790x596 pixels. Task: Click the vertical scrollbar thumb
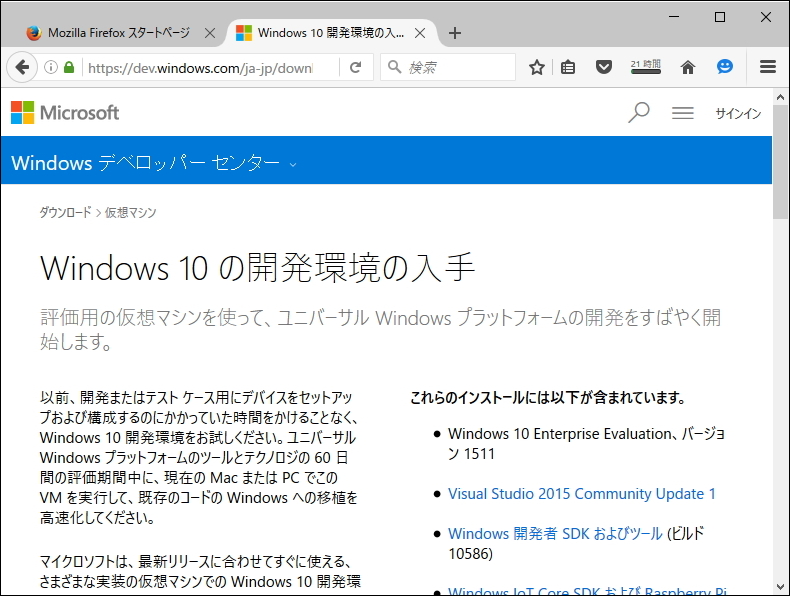pyautogui.click(x=780, y=162)
